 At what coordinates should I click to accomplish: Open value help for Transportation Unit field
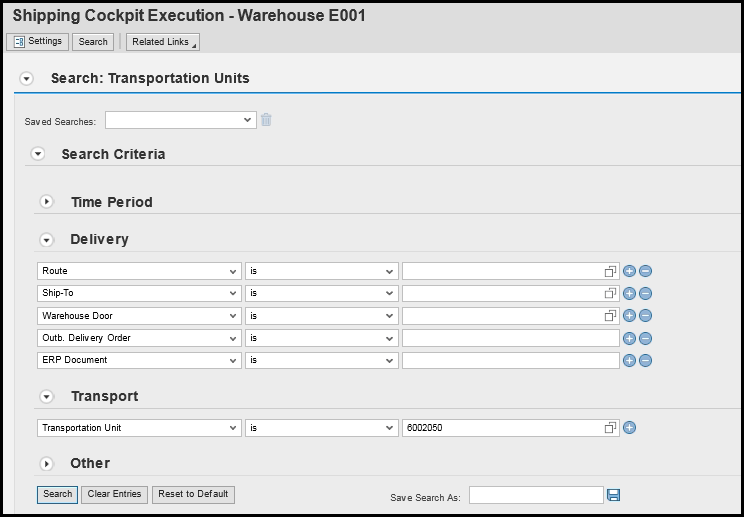point(610,428)
